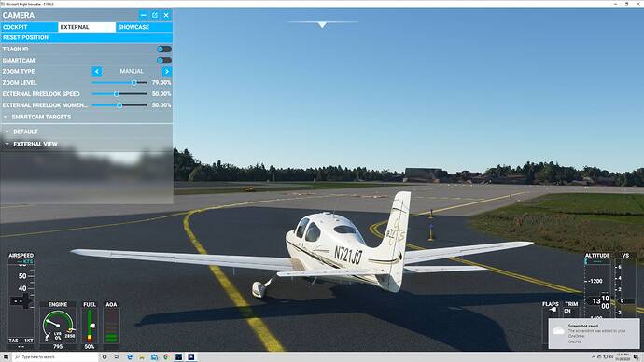Click the Trim indicator
The image size is (644, 362).
tap(571, 311)
